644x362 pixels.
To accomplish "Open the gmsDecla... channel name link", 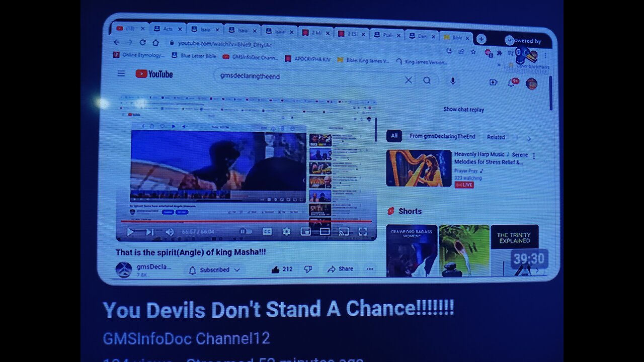I will 154,266.
